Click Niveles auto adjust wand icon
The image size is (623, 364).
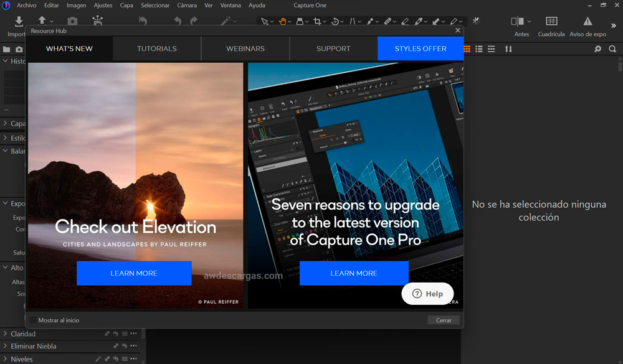pos(98,359)
